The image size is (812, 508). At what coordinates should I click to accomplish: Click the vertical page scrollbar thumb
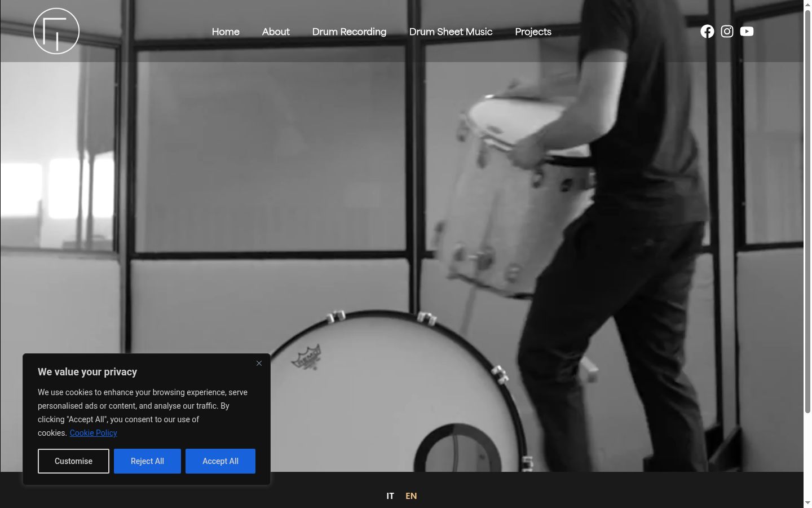click(x=807, y=212)
